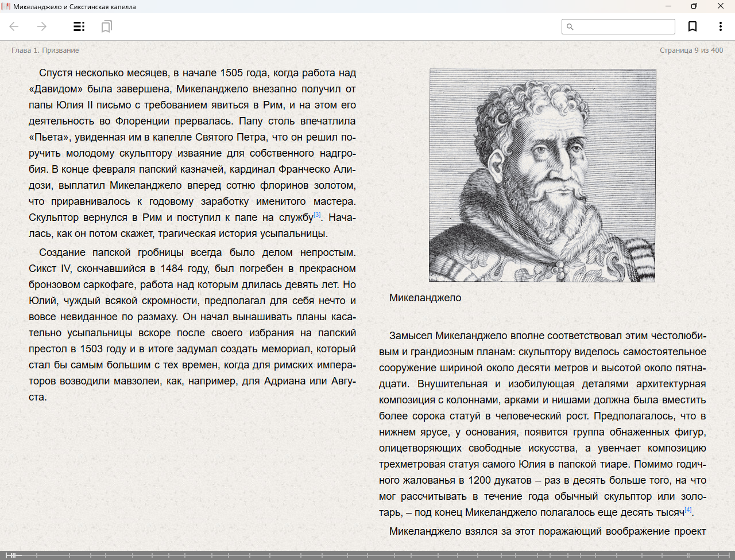Minimize the reader window
This screenshot has height=560, width=735.
point(668,6)
